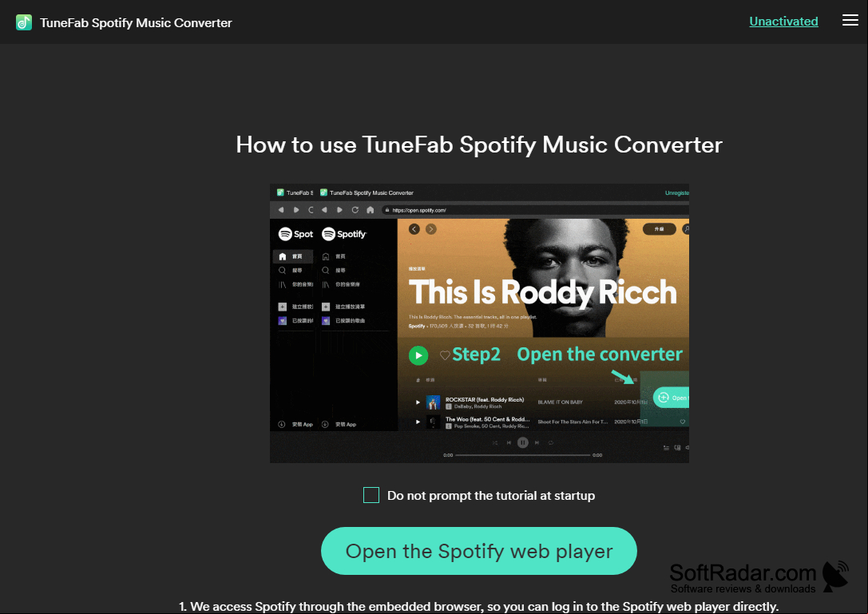The image size is (868, 614).
Task: Click the "We access Spotify through the embedded browser" note
Action: 479,607
